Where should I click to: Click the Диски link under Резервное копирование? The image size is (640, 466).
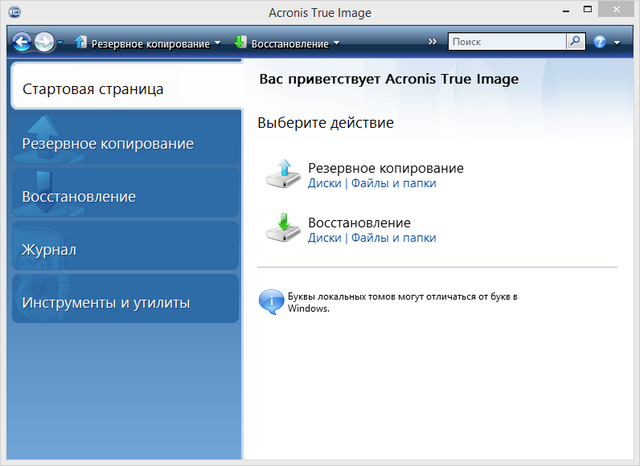324,183
